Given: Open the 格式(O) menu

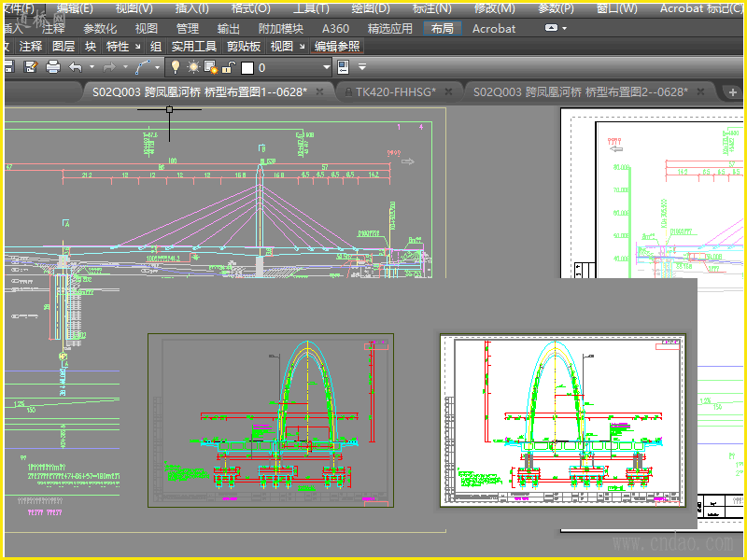Looking at the screenshot, I should pyautogui.click(x=250, y=8).
